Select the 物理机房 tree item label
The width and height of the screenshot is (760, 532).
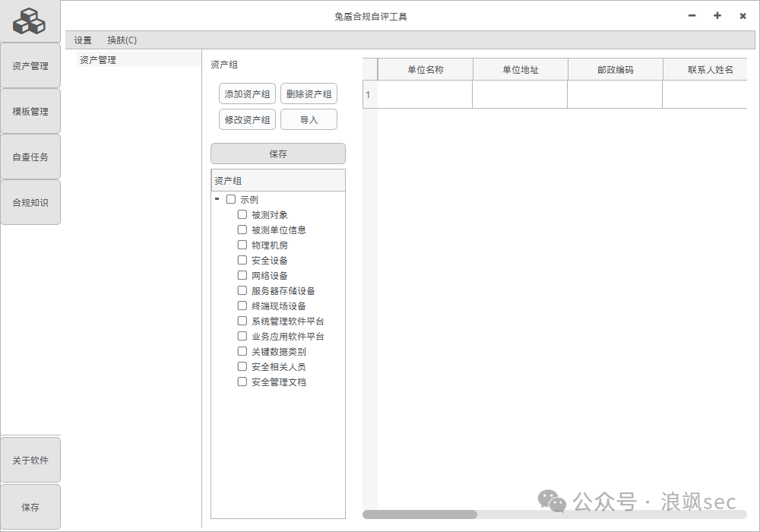click(270, 245)
